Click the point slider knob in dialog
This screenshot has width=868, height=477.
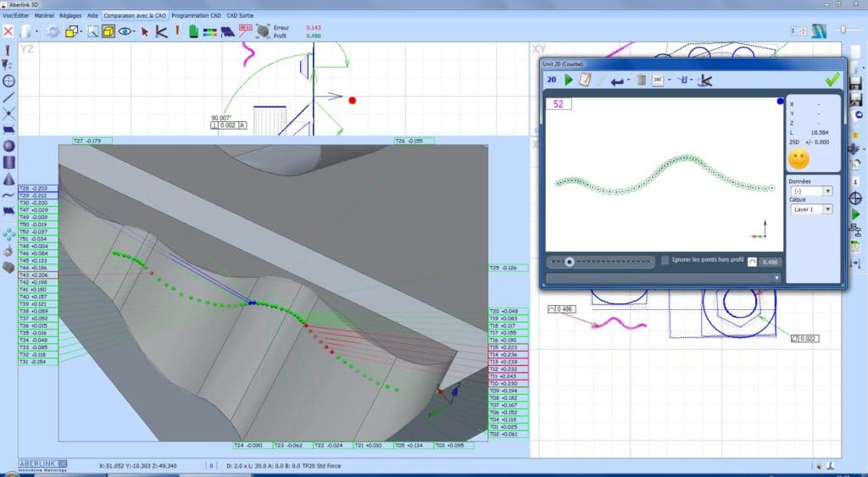[570, 262]
